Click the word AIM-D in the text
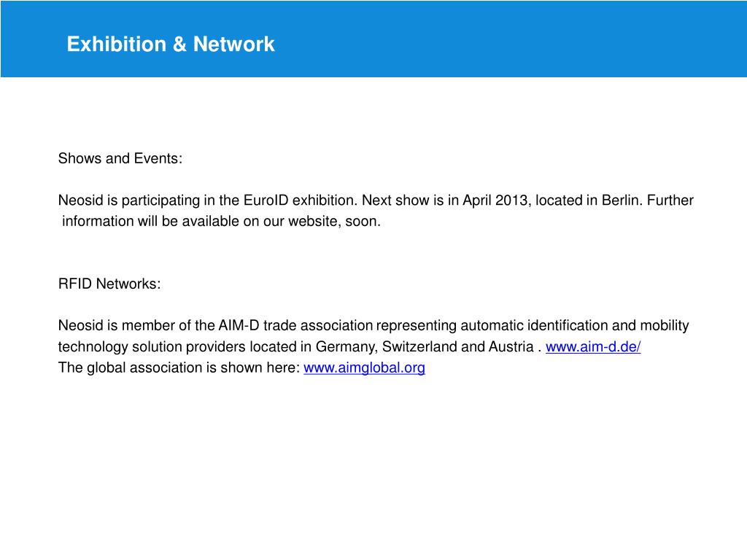Image resolution: width=747 pixels, height=560 pixels. [239, 326]
